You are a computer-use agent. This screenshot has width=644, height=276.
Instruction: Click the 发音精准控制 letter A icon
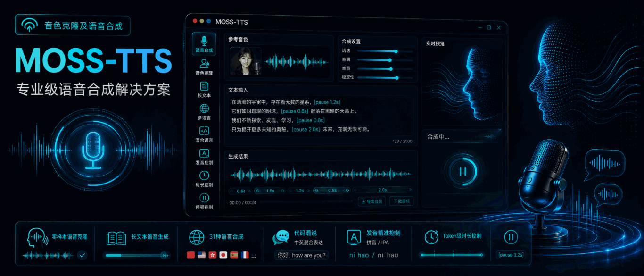[354, 238]
